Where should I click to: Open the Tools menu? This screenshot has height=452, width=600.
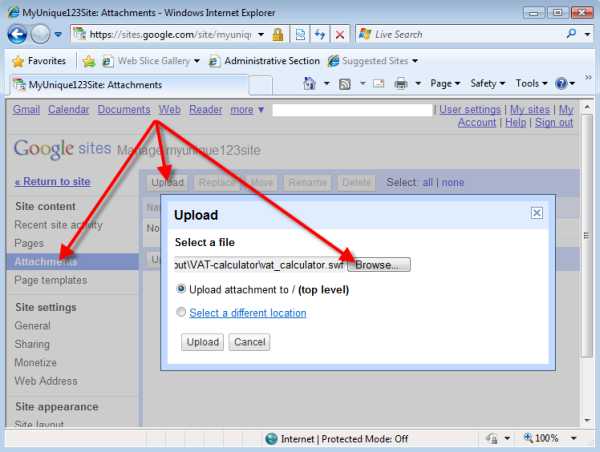point(532,83)
